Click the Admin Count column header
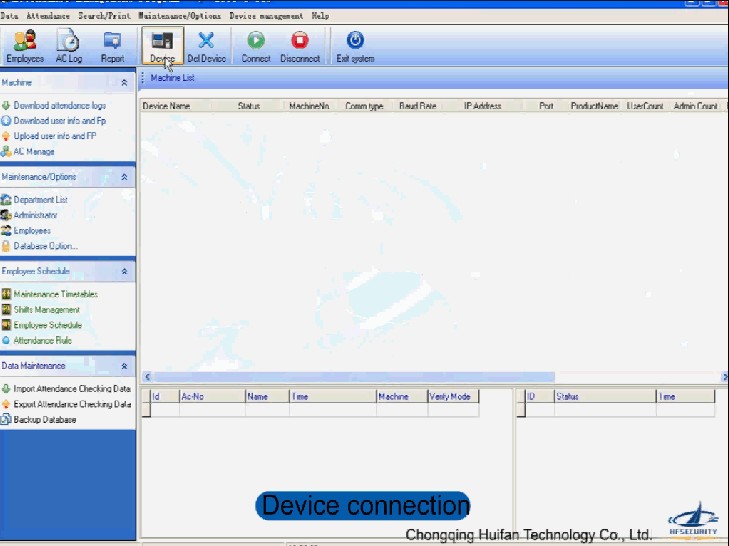729x546 pixels. tap(695, 106)
